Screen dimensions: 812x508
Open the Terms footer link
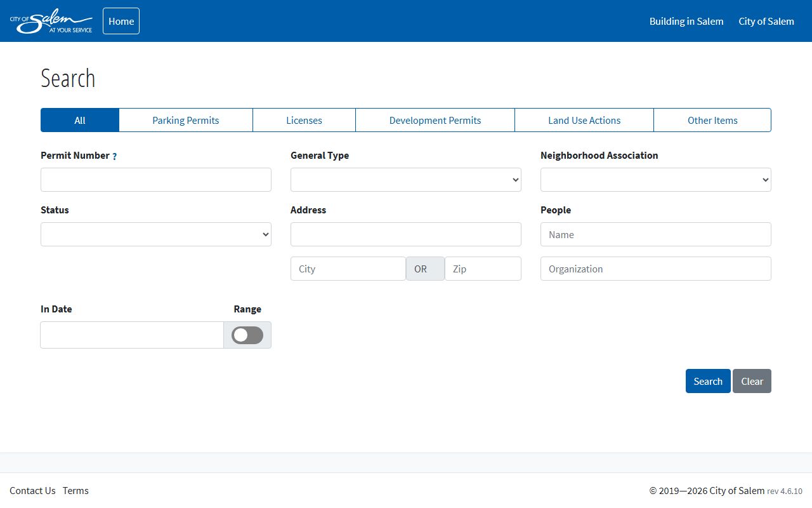tap(75, 490)
